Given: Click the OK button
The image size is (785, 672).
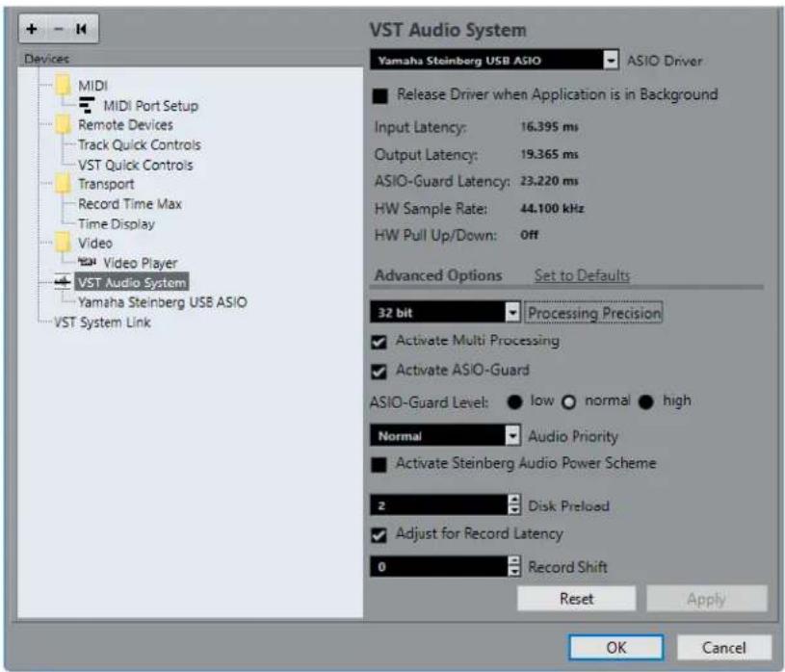Looking at the screenshot, I should coord(615,647).
